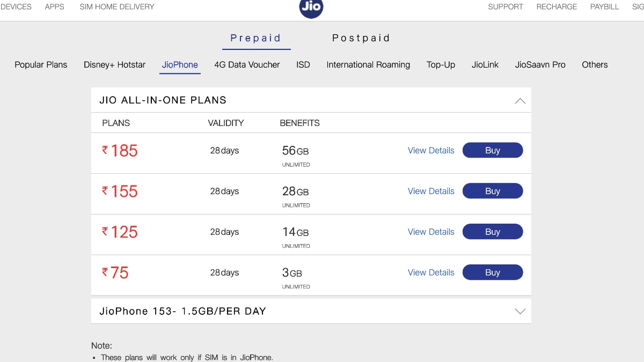The height and width of the screenshot is (362, 644).
Task: Select the Top-Up category tab
Action: (x=441, y=65)
